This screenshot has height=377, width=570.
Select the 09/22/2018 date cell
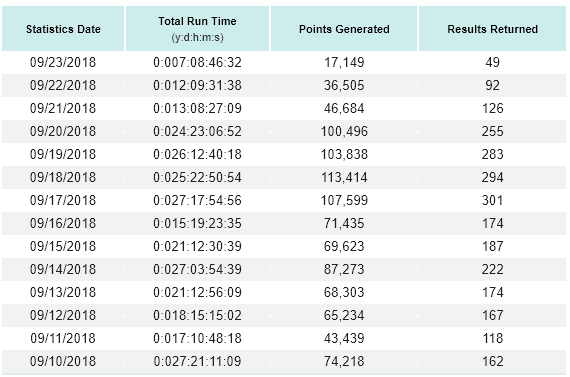coord(63,85)
